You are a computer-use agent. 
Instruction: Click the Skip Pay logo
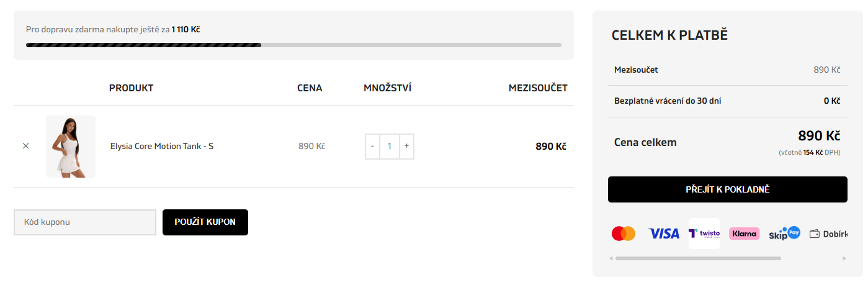pyautogui.click(x=784, y=234)
